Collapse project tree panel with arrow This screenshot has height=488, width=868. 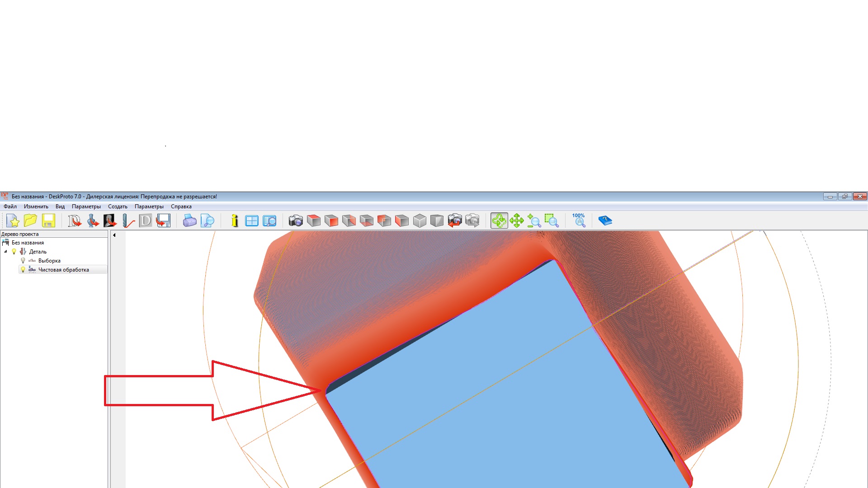(x=114, y=235)
